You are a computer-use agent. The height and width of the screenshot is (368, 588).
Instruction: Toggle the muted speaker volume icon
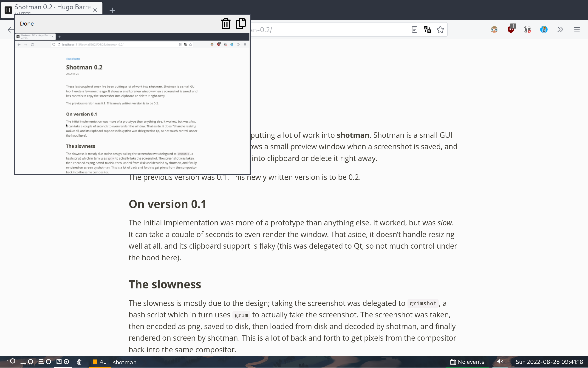[x=500, y=362]
